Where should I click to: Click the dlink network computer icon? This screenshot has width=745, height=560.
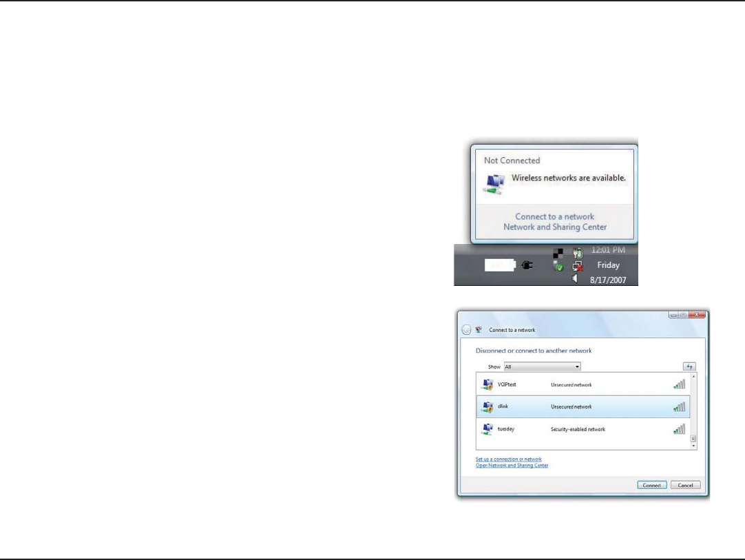coord(487,407)
